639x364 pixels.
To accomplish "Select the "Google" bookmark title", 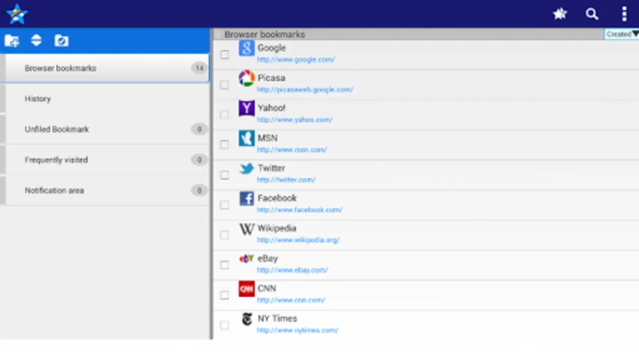I will [272, 48].
